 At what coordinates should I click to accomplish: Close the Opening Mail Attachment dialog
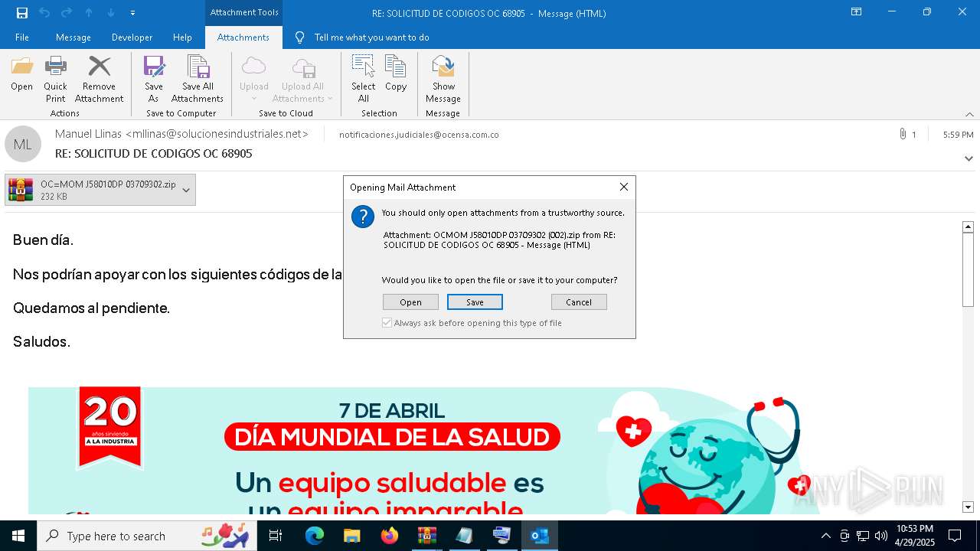pyautogui.click(x=623, y=187)
